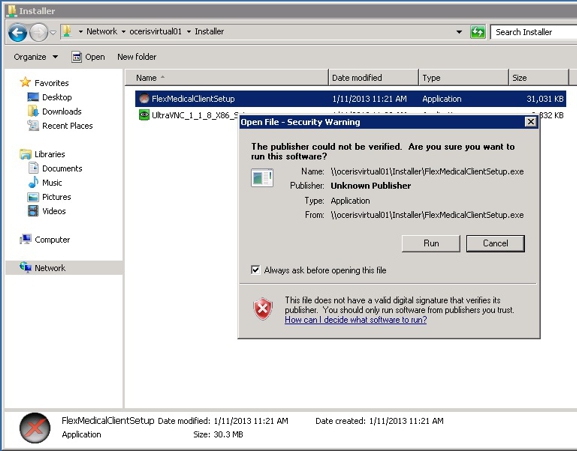Click the red shield warning icon
577x451 pixels.
coord(263,309)
